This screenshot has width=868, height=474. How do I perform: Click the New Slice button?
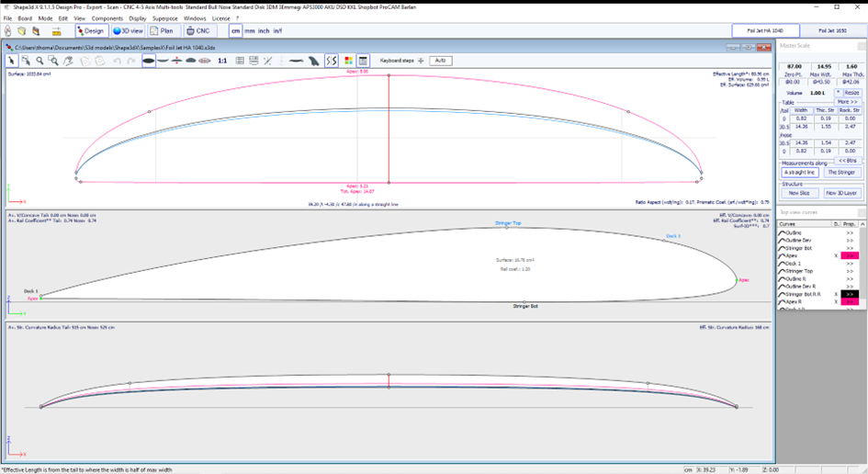point(799,193)
